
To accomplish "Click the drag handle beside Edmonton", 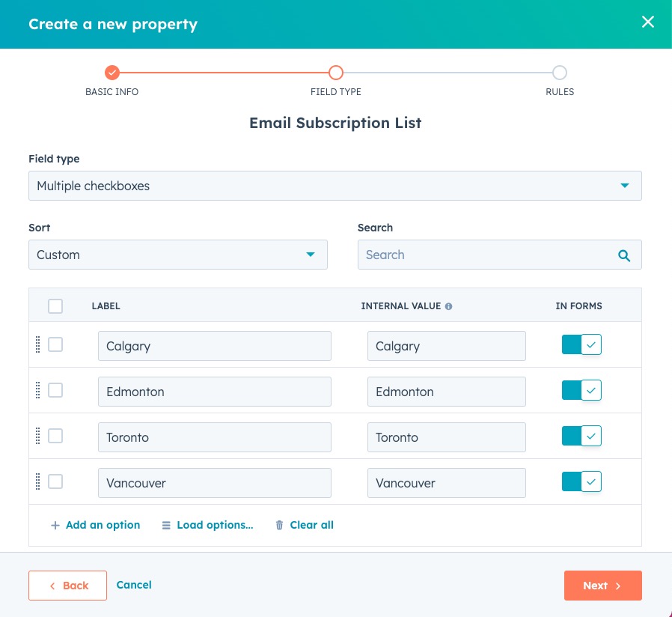I will point(37,390).
